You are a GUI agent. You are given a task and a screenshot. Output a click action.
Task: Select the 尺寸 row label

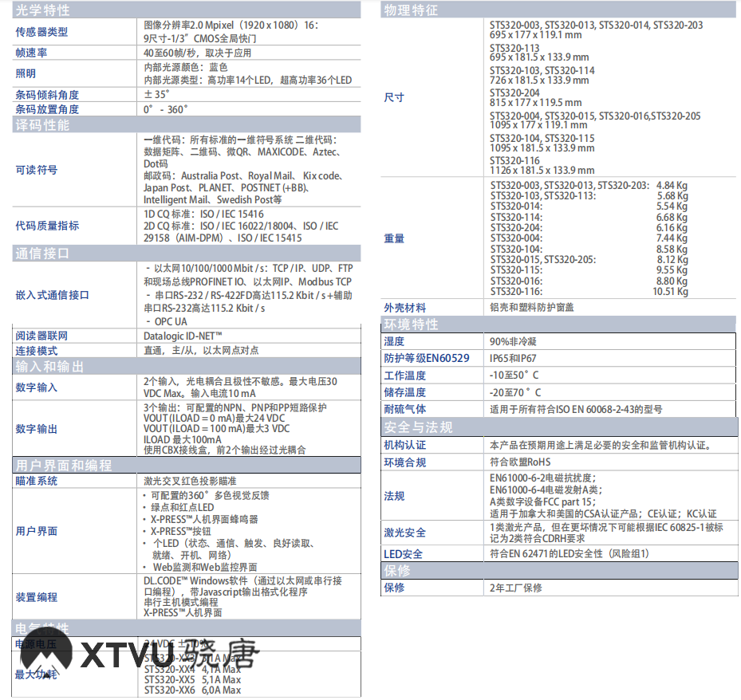[394, 98]
